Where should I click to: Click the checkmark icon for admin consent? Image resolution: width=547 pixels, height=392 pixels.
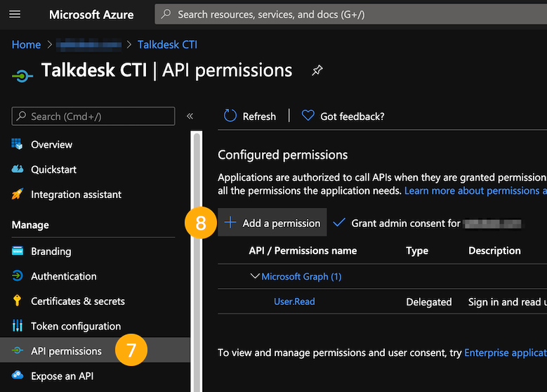click(339, 223)
